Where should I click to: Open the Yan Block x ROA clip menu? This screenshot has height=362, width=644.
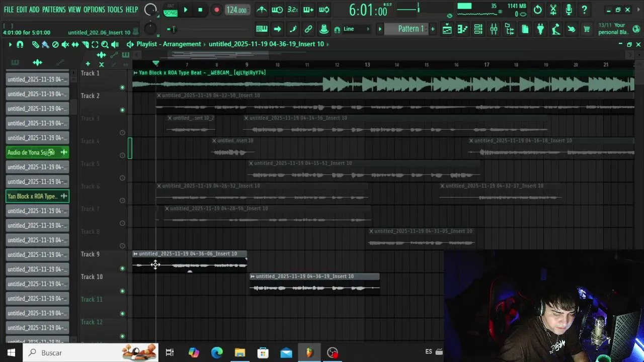tap(135, 73)
